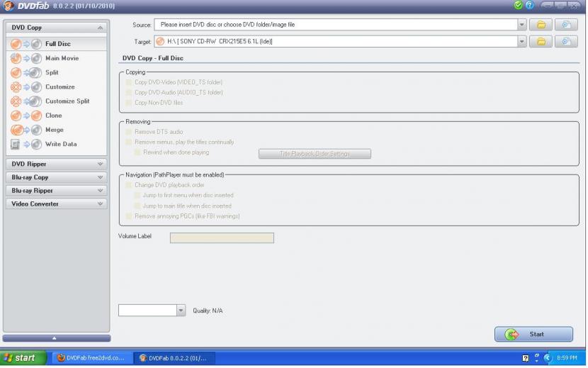The image size is (588, 368).
Task: Select Main Movie copy mode
Action: 57,58
